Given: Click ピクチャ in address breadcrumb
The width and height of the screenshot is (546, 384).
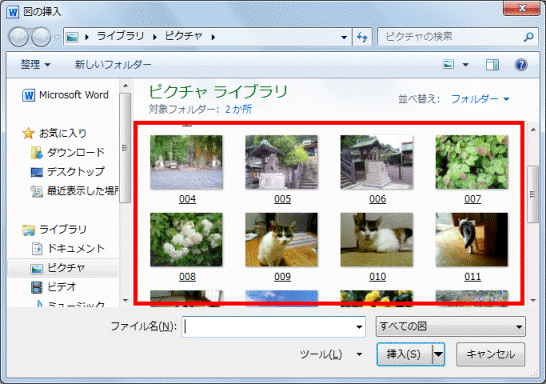Looking at the screenshot, I should [x=184, y=36].
